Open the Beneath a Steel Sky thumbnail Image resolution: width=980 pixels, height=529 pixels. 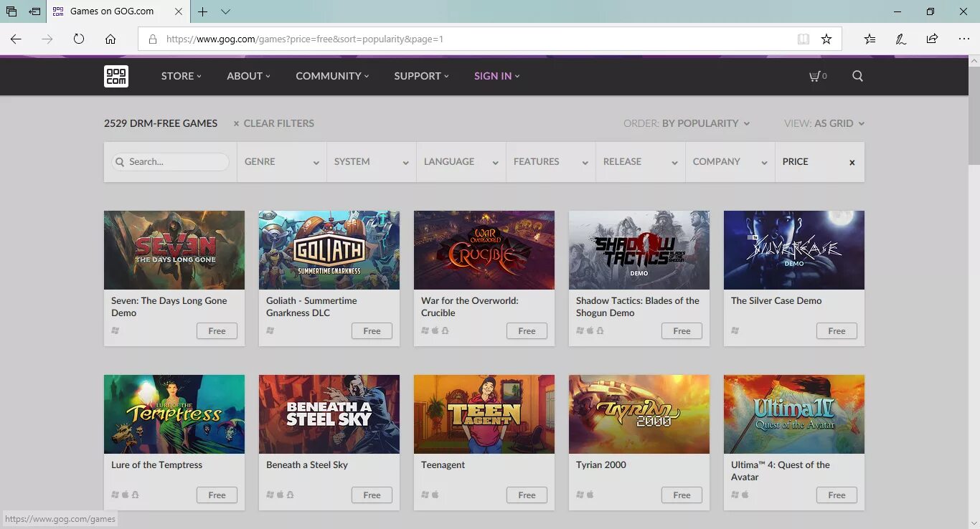(x=329, y=414)
